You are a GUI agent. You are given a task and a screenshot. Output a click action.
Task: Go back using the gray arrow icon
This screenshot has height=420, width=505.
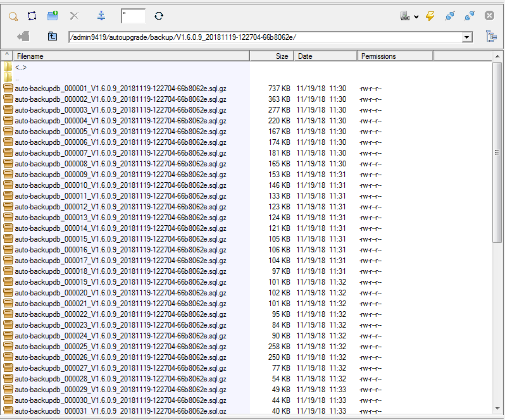[x=23, y=36]
